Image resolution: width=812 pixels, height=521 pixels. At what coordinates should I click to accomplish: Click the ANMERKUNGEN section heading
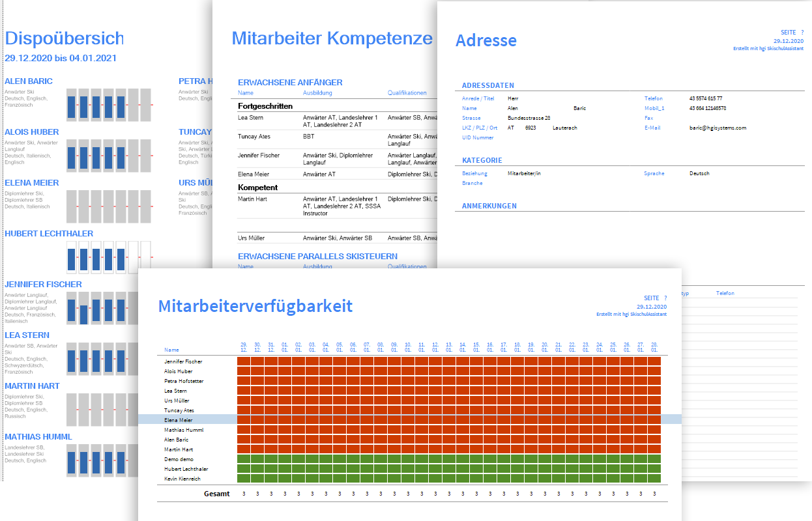point(489,206)
